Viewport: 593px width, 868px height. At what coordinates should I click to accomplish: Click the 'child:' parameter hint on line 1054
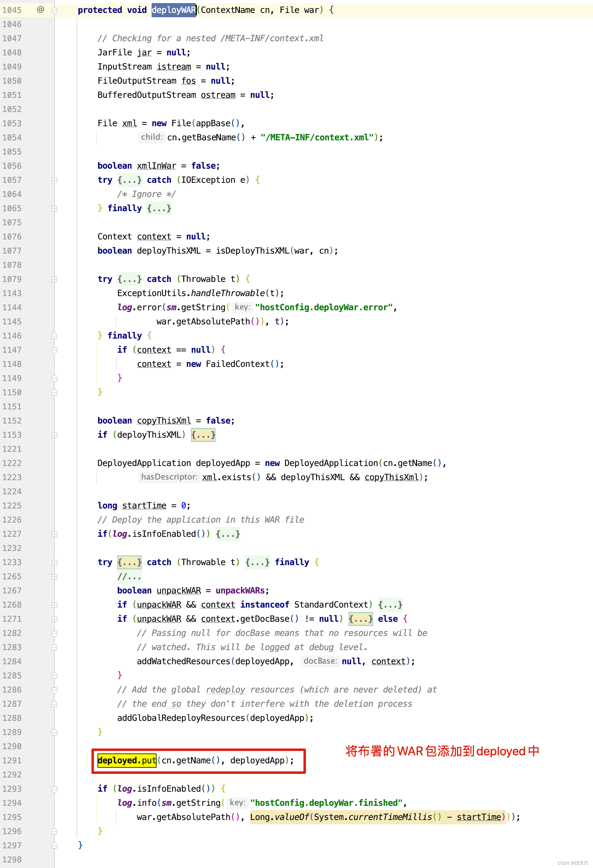[152, 137]
